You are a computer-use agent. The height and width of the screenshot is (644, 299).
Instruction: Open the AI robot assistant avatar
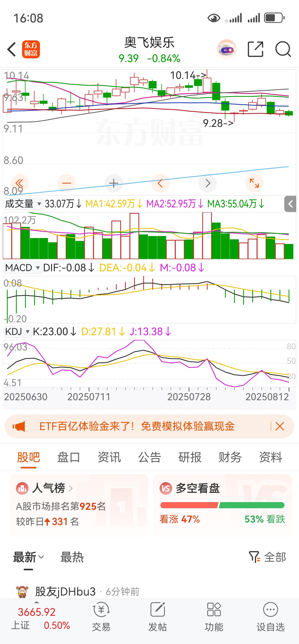tap(227, 49)
